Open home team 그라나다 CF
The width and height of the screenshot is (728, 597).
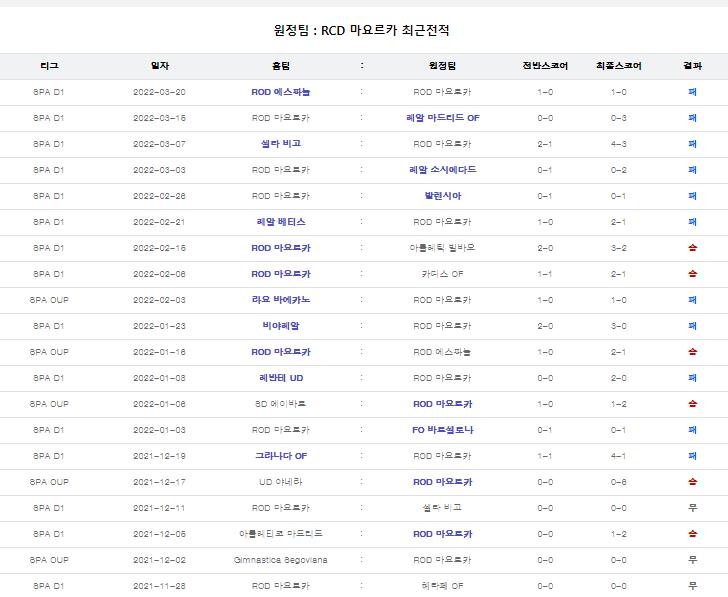[x=281, y=456]
